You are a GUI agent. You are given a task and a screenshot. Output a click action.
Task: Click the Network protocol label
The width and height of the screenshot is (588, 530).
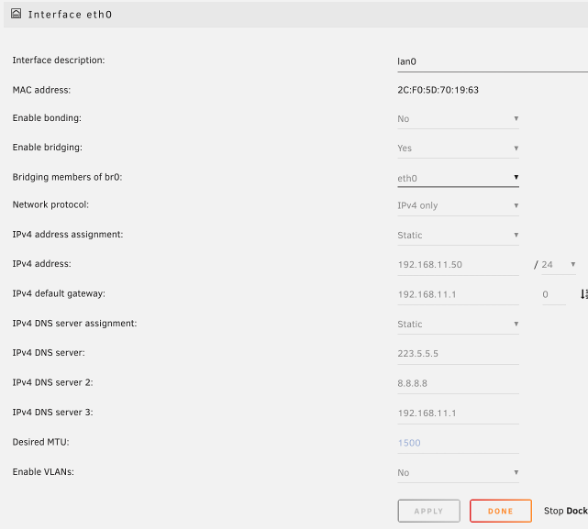[x=50, y=205]
